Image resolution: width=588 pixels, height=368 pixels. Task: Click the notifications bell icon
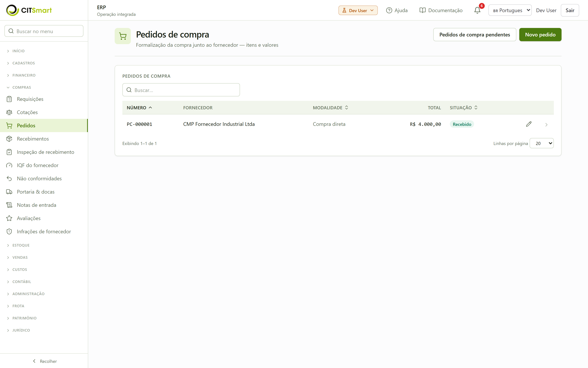pyautogui.click(x=477, y=10)
